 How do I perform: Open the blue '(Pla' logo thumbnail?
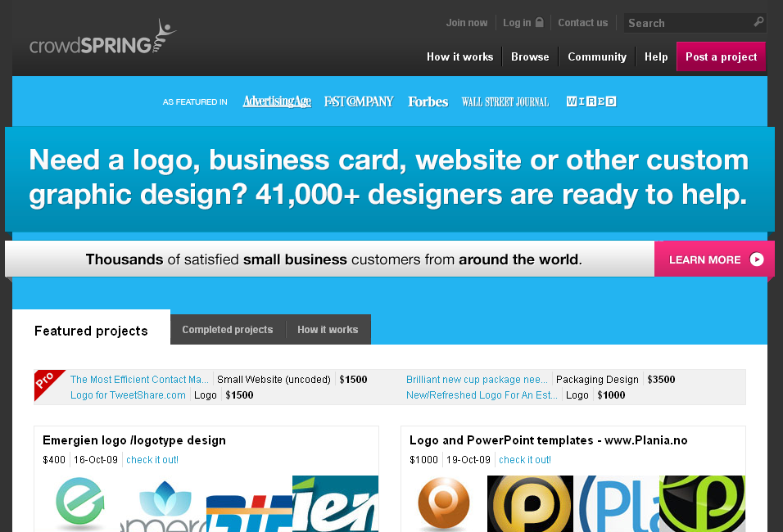click(617, 504)
